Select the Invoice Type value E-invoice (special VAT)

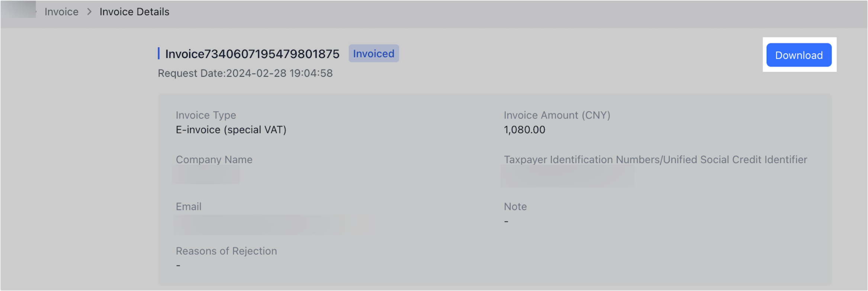pyautogui.click(x=231, y=129)
